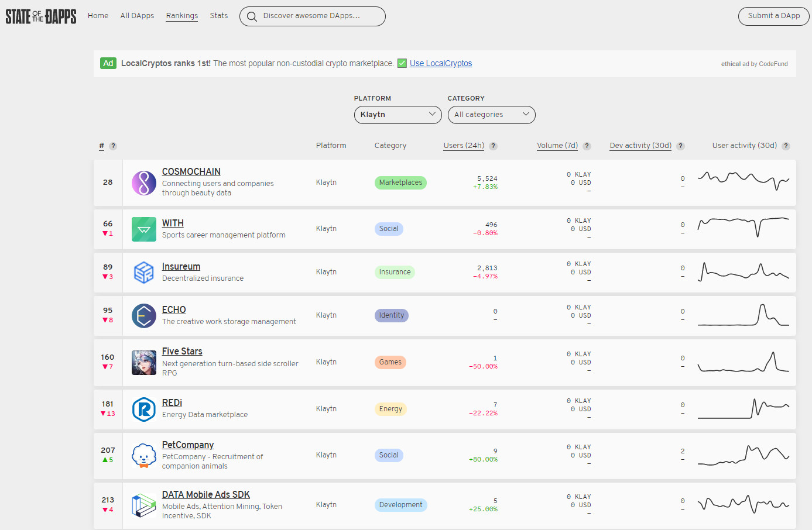Click the ECHO user activity sparkline
The height and width of the screenshot is (530, 812).
[744, 315]
